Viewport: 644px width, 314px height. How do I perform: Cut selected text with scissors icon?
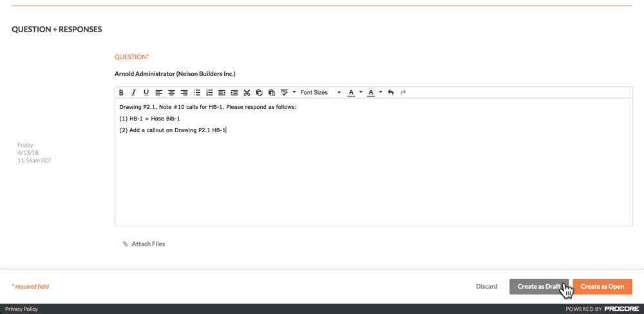click(247, 93)
